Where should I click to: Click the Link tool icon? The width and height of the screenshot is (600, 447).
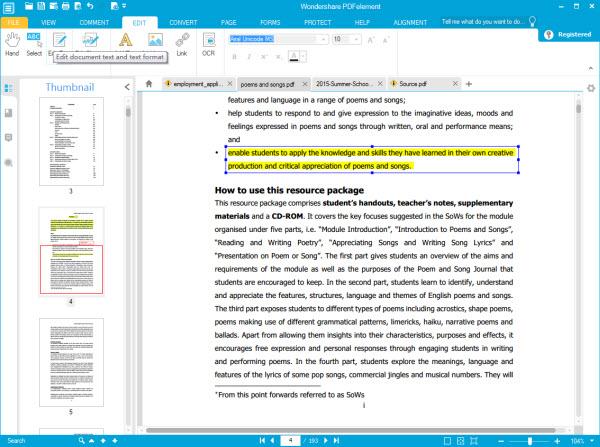click(x=182, y=44)
